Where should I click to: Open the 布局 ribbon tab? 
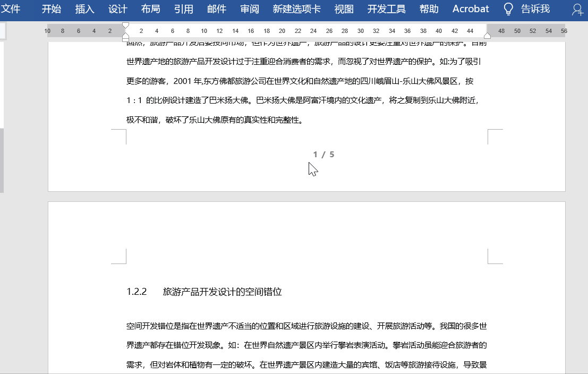click(151, 8)
